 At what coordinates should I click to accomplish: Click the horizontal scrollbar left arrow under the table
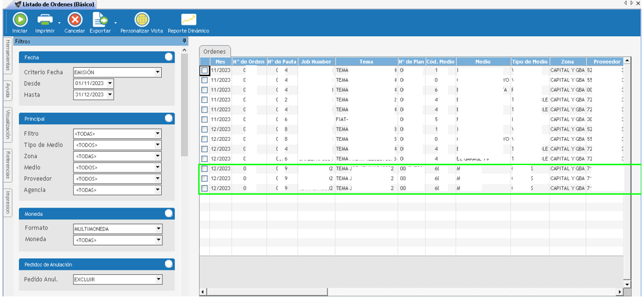coord(202,292)
